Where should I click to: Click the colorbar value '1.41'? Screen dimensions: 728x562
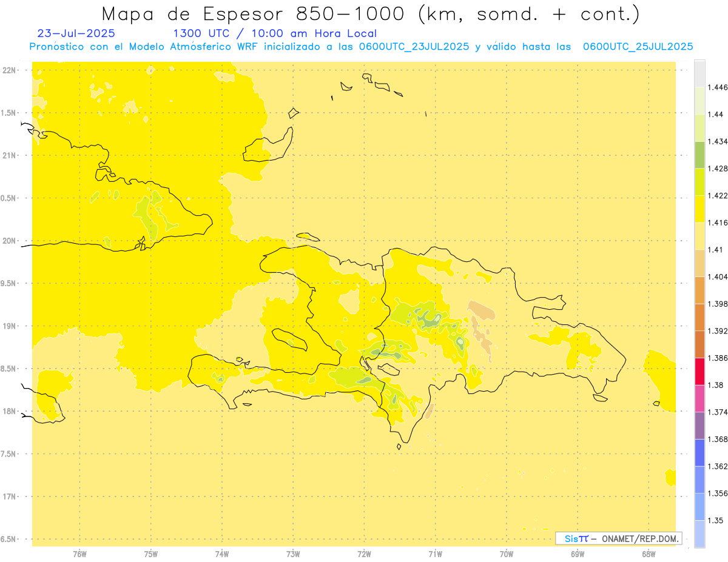[716, 250]
